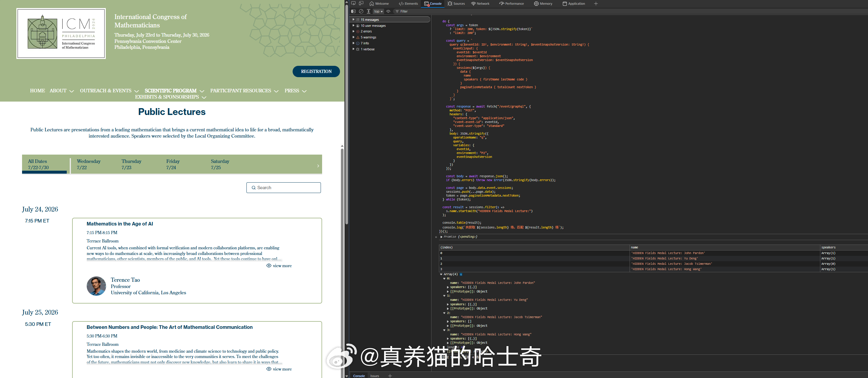Focus the lectures Search field
868x378 pixels.
(283, 188)
